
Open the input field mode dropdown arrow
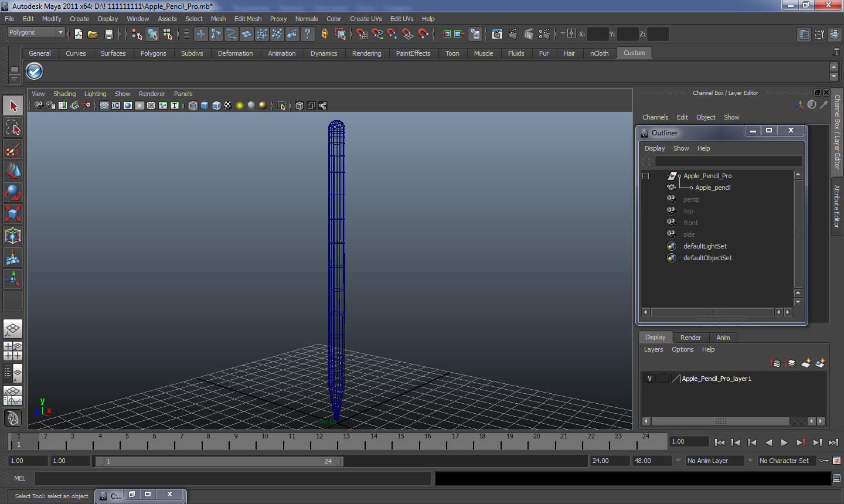pos(562,34)
